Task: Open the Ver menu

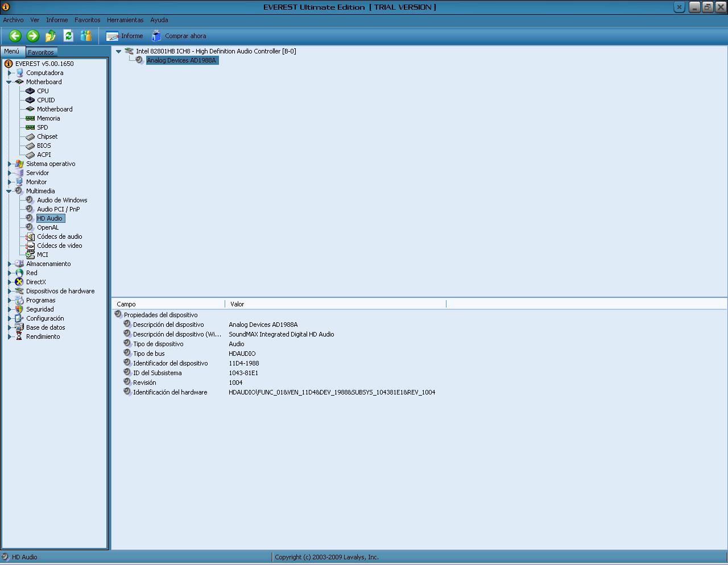Action: (x=35, y=20)
